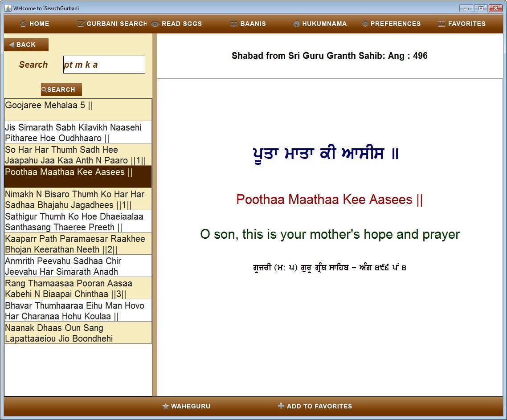Open READ SGGS menu label
507x420 pixels.
[x=182, y=24]
